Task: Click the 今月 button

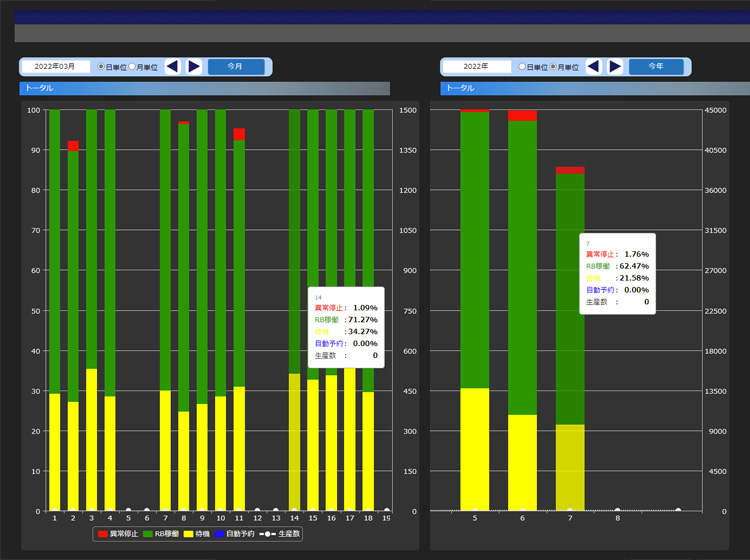Action: pyautogui.click(x=235, y=67)
